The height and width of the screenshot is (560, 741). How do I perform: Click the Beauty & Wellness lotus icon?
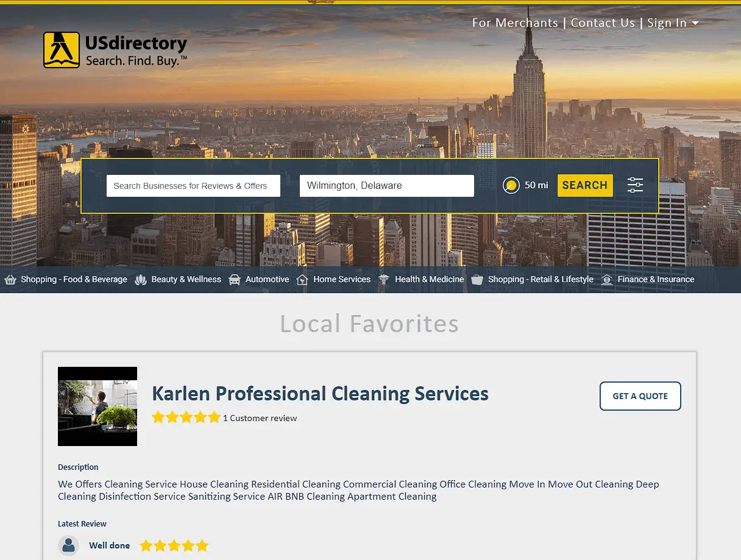click(x=141, y=280)
